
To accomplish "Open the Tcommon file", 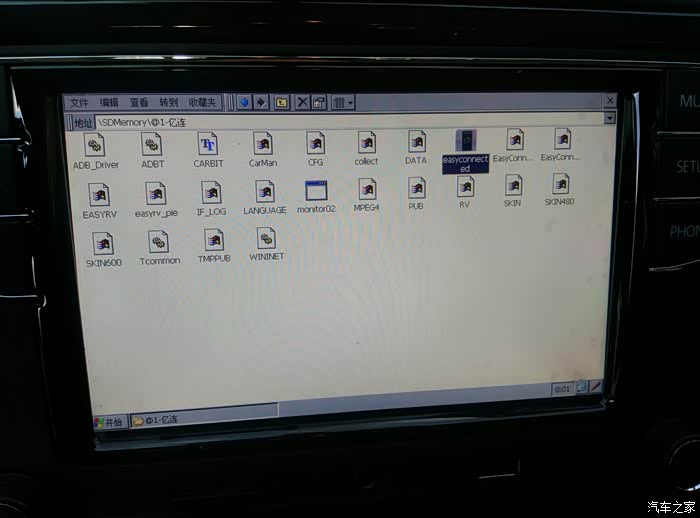I will pyautogui.click(x=159, y=247).
